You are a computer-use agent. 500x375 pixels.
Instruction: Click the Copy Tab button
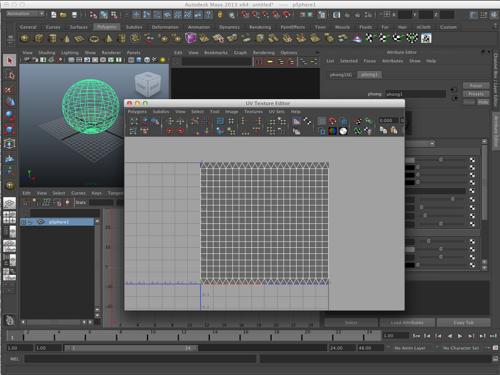pos(463,323)
